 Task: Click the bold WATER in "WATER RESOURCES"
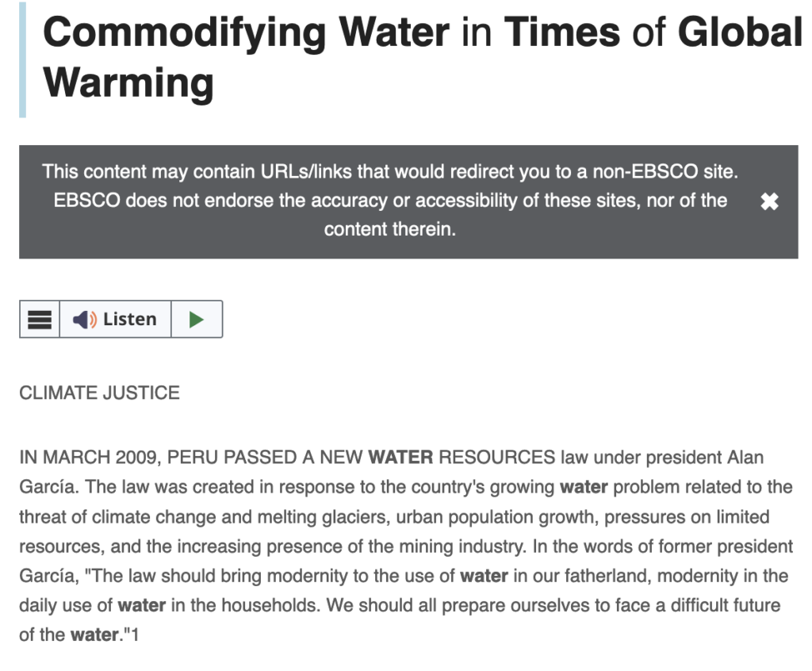[x=400, y=458]
